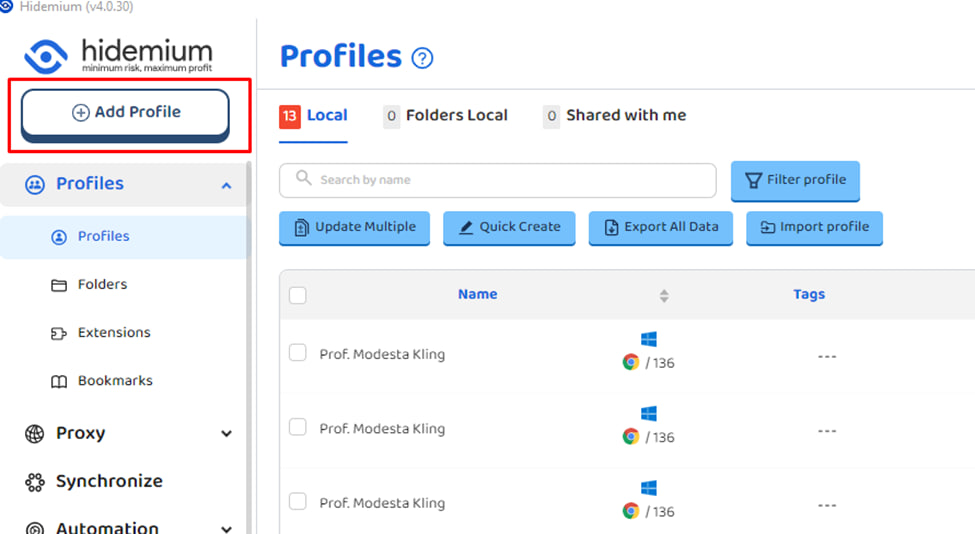Image resolution: width=975 pixels, height=534 pixels.
Task: Open Extensions from the sidebar
Action: coord(113,332)
